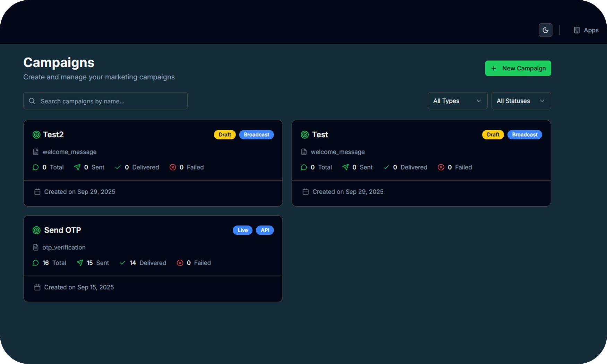Click the target icon beside Test campaign
Viewport: 607px width, 364px height.
305,135
